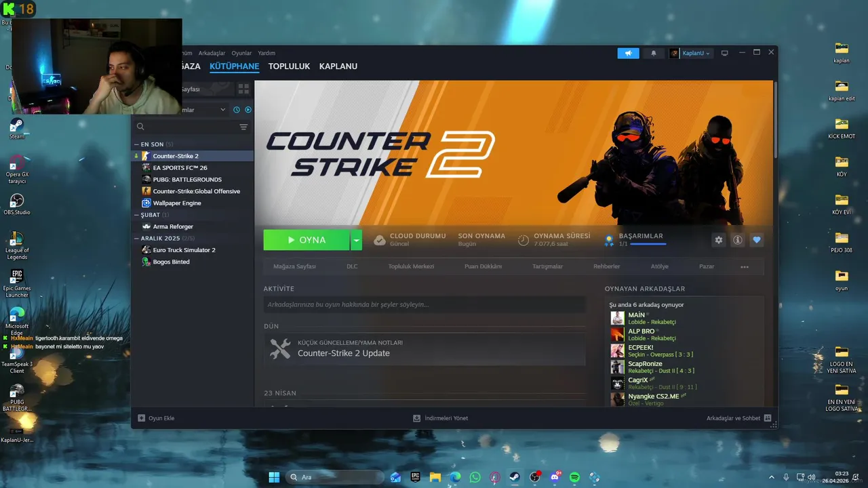
Task: Open Puan Dükkânı link
Action: coord(483,266)
